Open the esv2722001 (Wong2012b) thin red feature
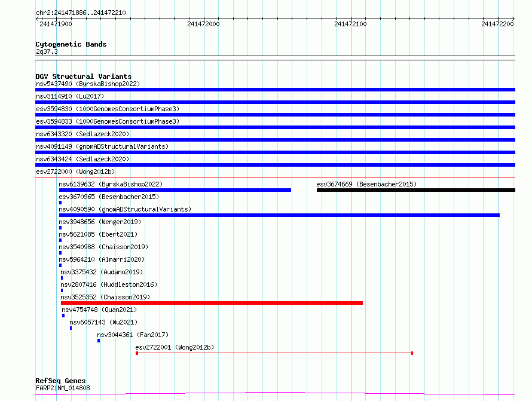Viewport: 532px width, 401px height. tap(274, 353)
